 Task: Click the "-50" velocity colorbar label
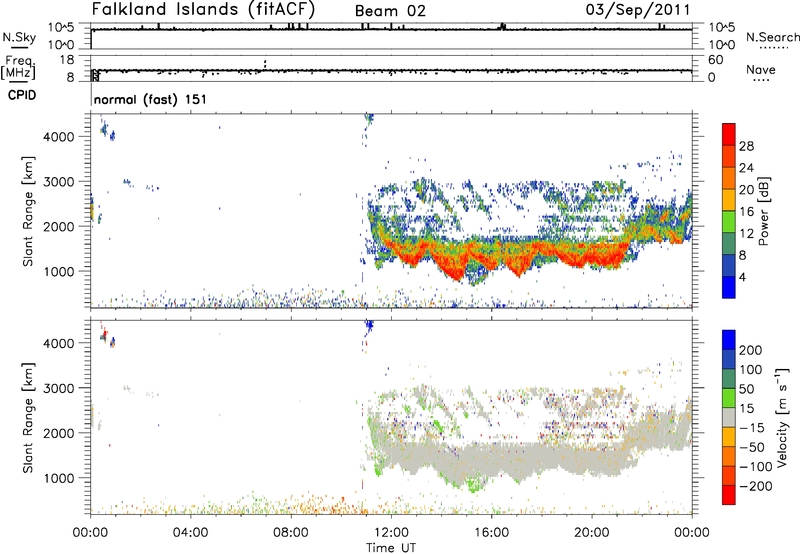(x=752, y=447)
